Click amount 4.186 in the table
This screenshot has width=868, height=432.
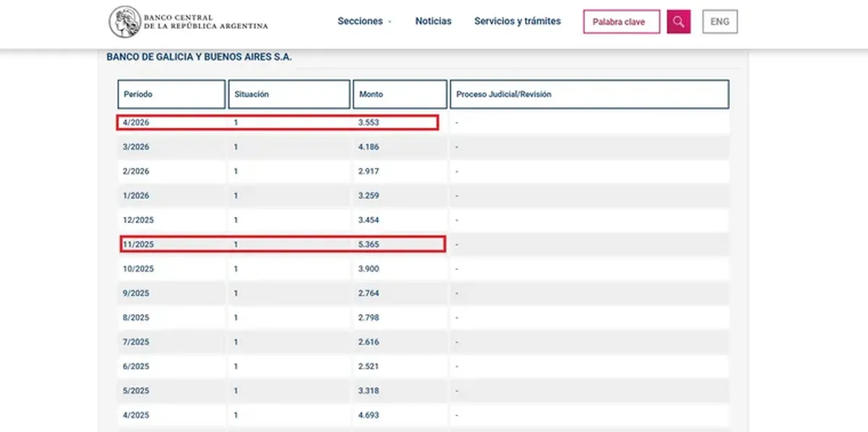point(368,147)
